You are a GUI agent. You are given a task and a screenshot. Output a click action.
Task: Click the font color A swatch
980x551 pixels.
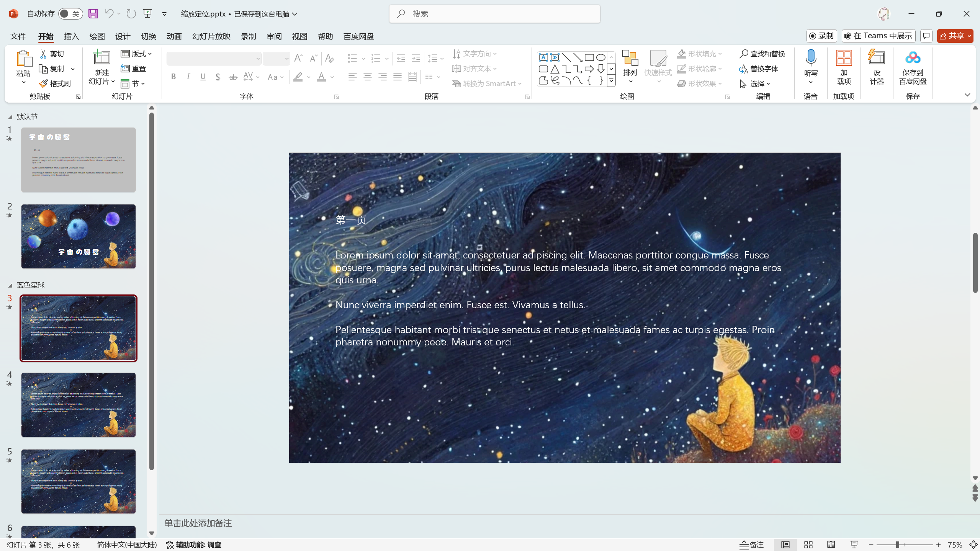[x=321, y=77]
